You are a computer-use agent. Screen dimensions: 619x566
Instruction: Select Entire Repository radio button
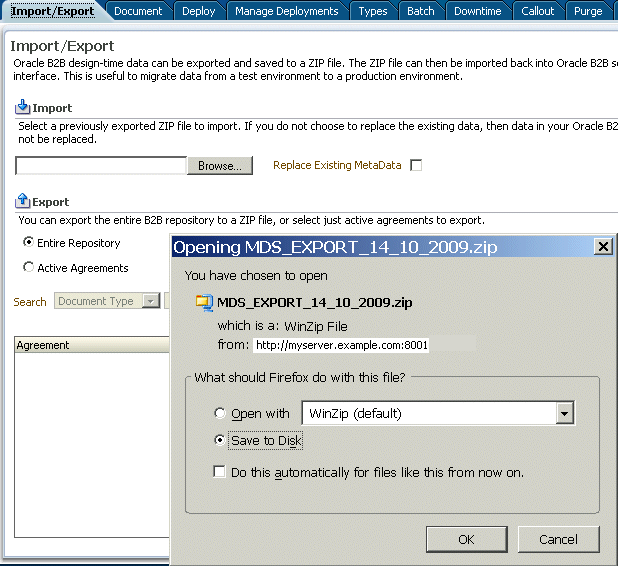28,242
